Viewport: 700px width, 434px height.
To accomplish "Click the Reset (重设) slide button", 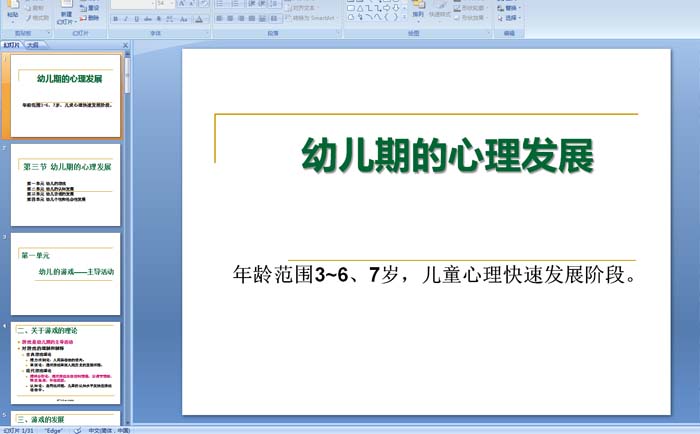I will [x=89, y=8].
